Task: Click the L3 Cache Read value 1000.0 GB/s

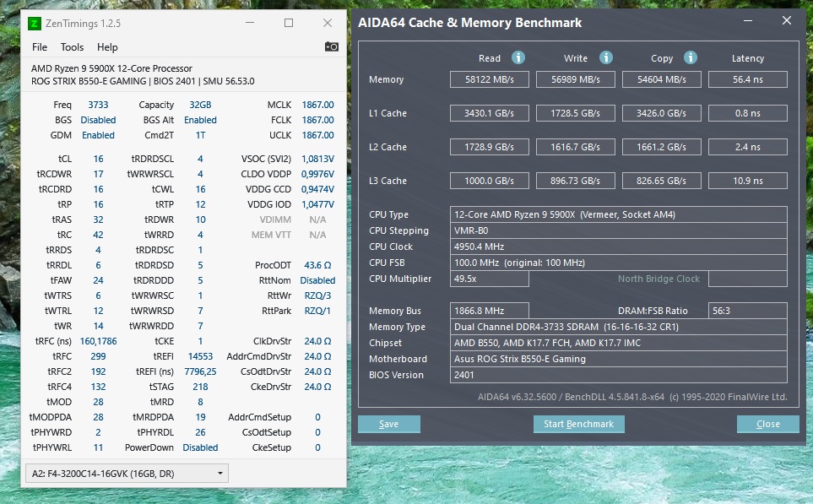Action: [x=490, y=181]
